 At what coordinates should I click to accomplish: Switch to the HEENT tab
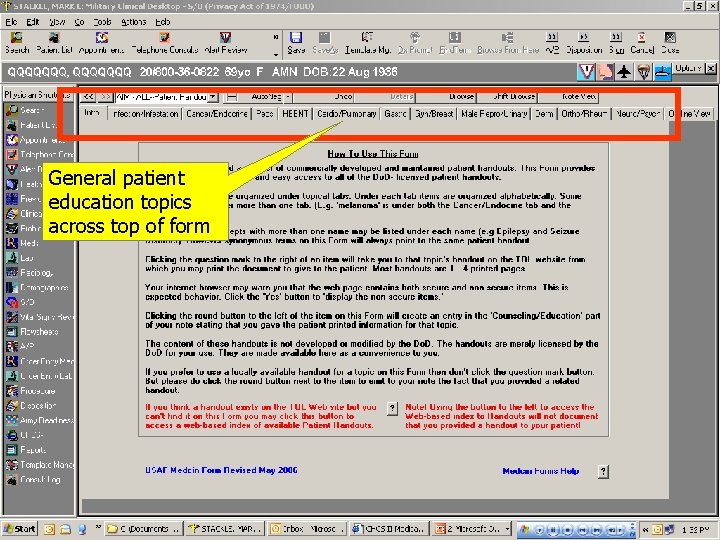[295, 113]
